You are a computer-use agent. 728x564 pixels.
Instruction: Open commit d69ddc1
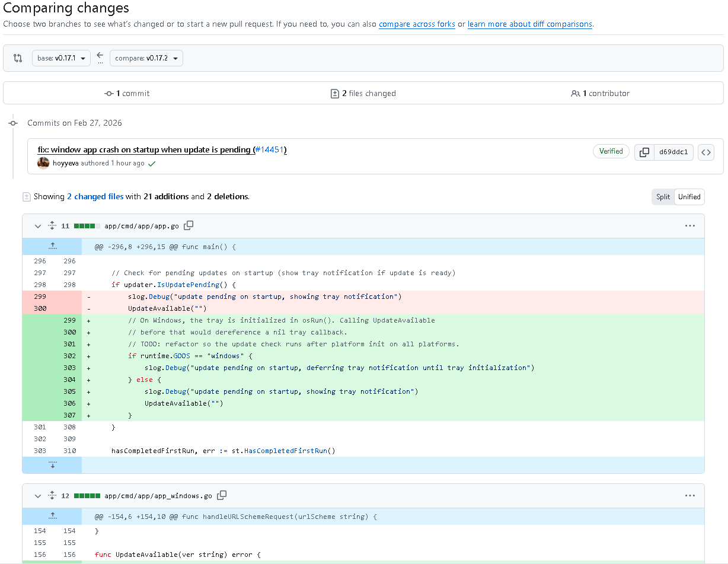(x=673, y=152)
